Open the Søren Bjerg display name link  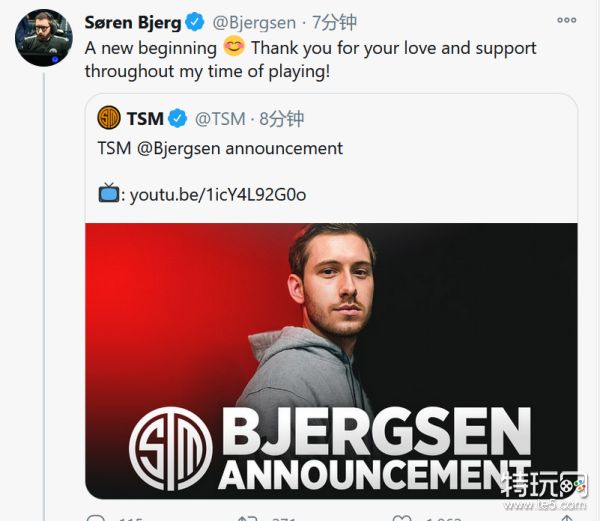(134, 22)
